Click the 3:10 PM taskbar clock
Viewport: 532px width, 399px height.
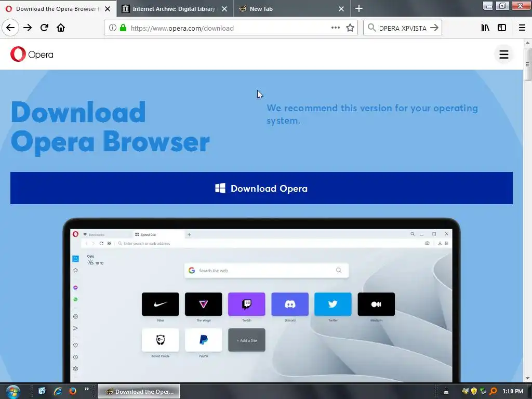click(x=513, y=391)
